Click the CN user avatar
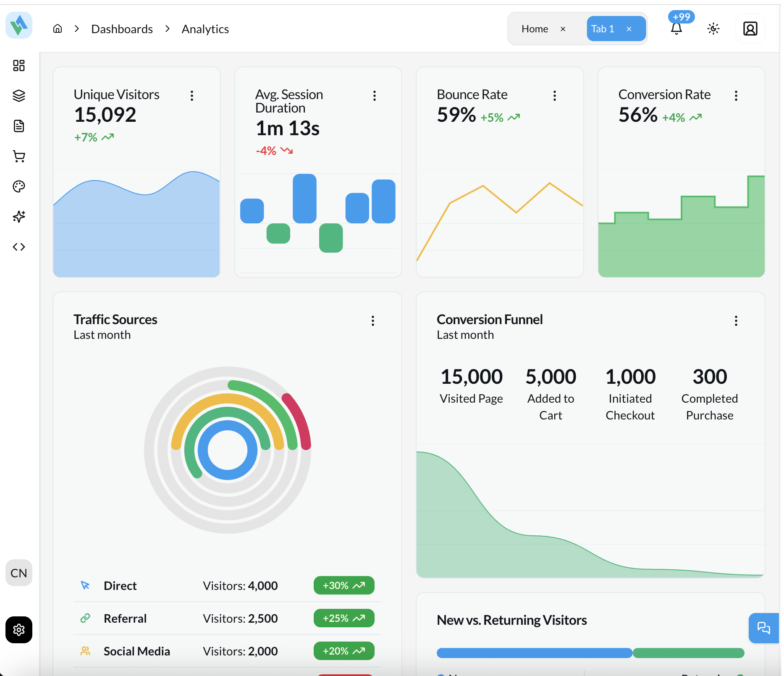This screenshot has height=676, width=784. coord(19,573)
